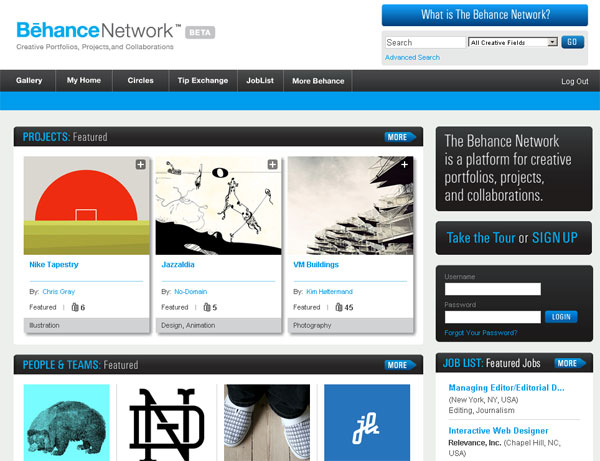This screenshot has width=600, height=461.
Task: Click the Illustration category label
Action: [x=44, y=325]
